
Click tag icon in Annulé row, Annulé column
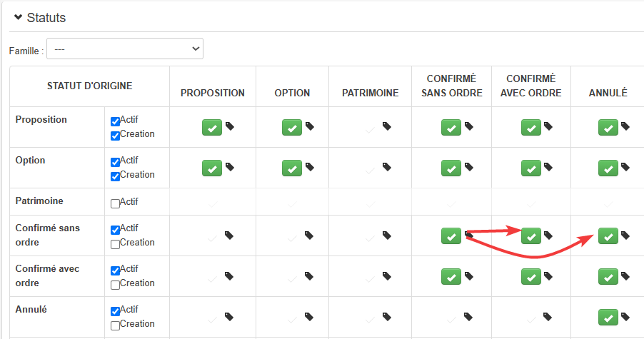coord(625,316)
